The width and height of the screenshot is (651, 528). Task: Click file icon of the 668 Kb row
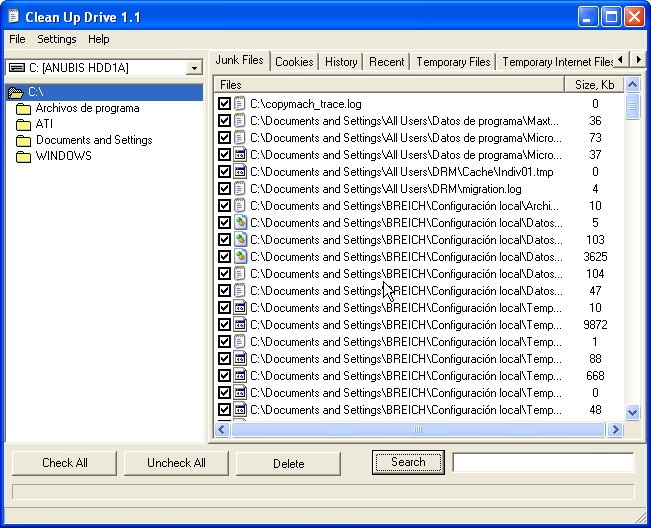(x=240, y=376)
